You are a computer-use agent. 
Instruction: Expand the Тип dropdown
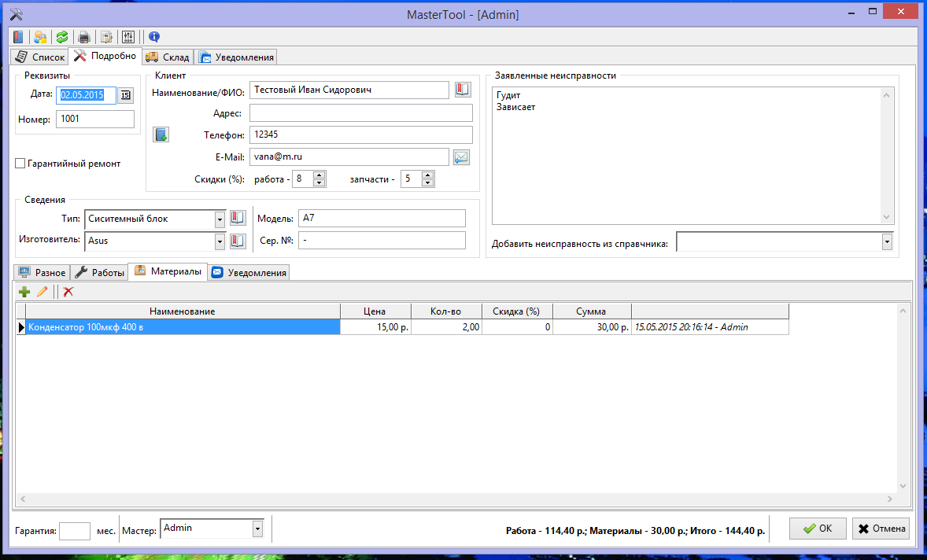(220, 219)
